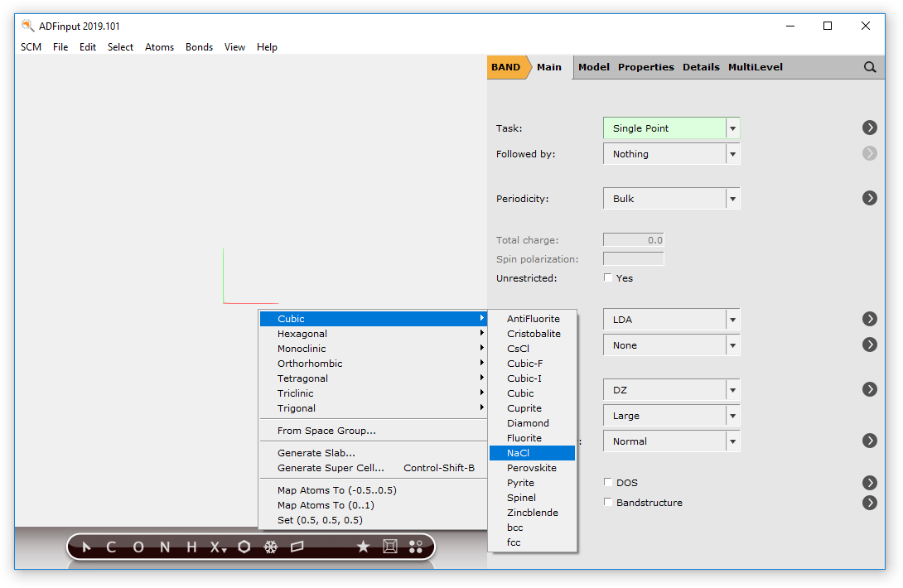Click the unit cell box icon
Image resolution: width=903 pixels, height=588 pixels.
click(389, 547)
